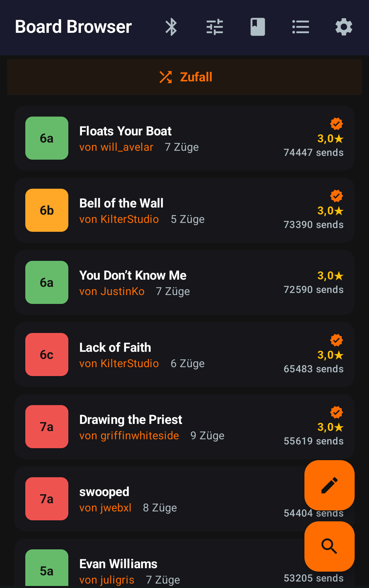
Task: Open settings gear icon
Action: click(344, 27)
